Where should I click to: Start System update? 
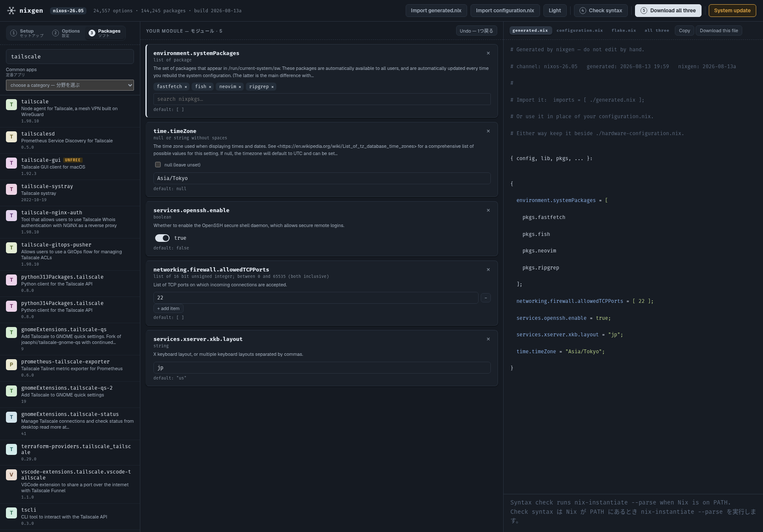coord(732,11)
